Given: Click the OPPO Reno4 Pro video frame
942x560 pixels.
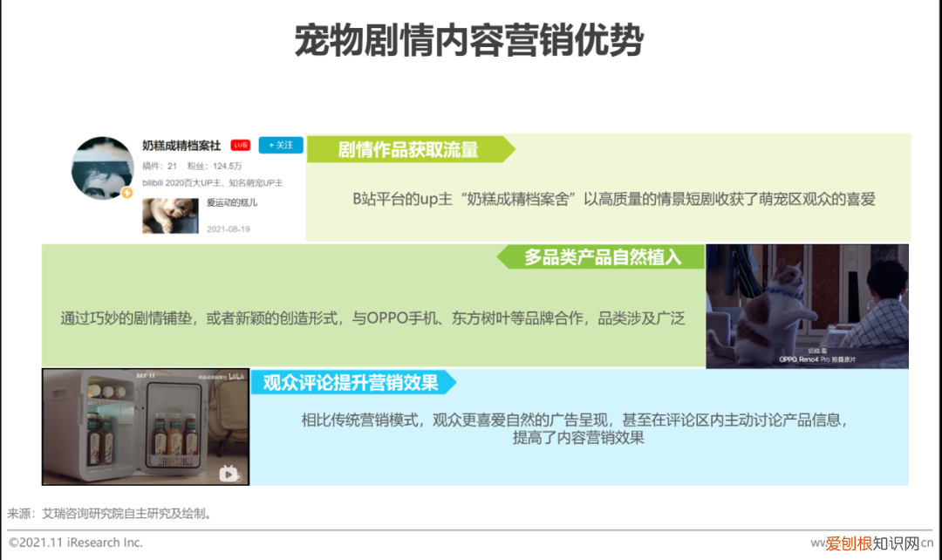Looking at the screenshot, I should pyautogui.click(x=807, y=307).
